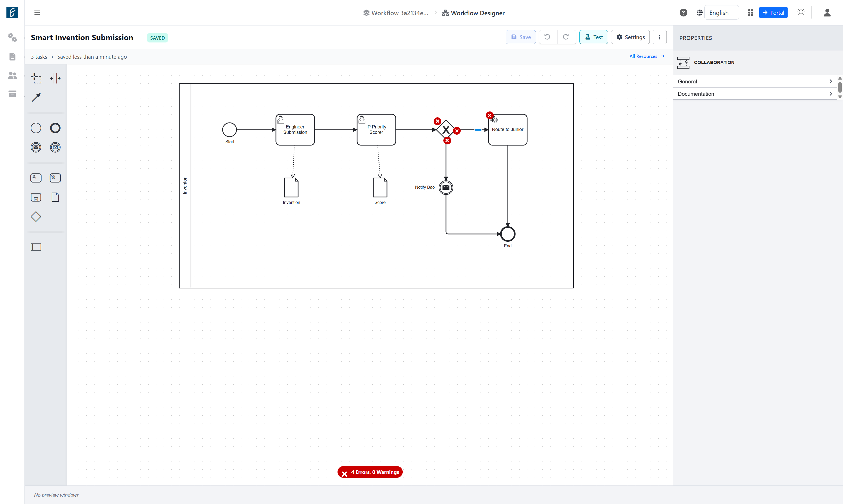Open the help question mark icon
The height and width of the screenshot is (504, 843).
[x=683, y=13]
